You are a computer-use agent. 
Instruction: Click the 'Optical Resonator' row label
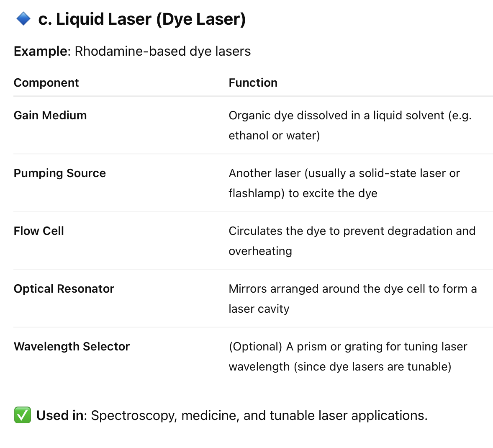64,289
